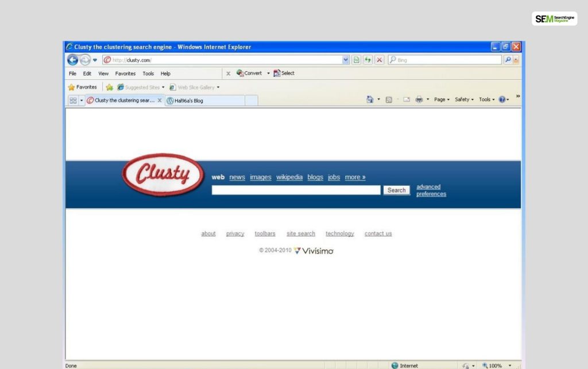Expand the Convert dropdown arrow

click(x=268, y=74)
